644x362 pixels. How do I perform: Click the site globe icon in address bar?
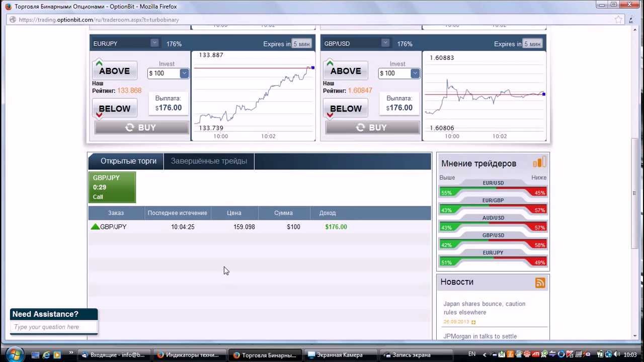(13, 20)
